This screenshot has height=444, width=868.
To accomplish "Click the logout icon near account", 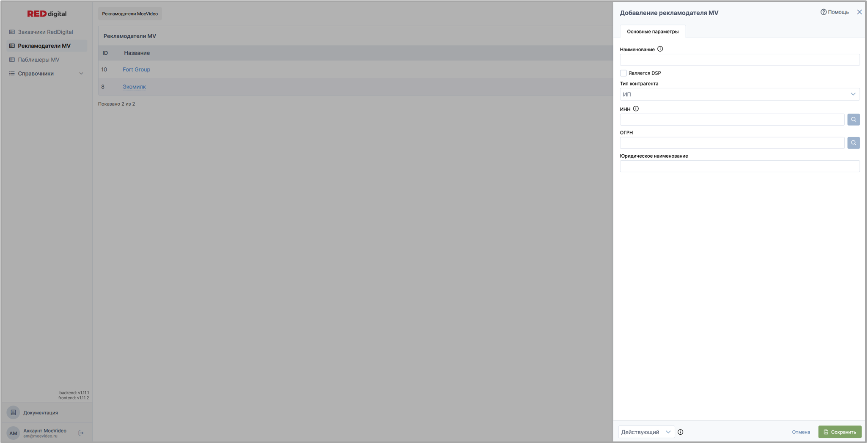I will (81, 433).
